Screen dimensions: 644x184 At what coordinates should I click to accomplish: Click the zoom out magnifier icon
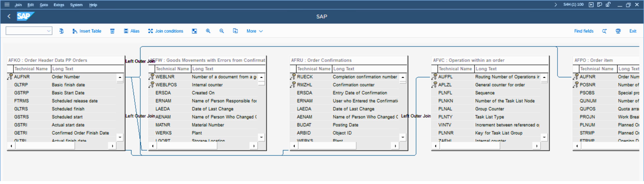[222, 31]
